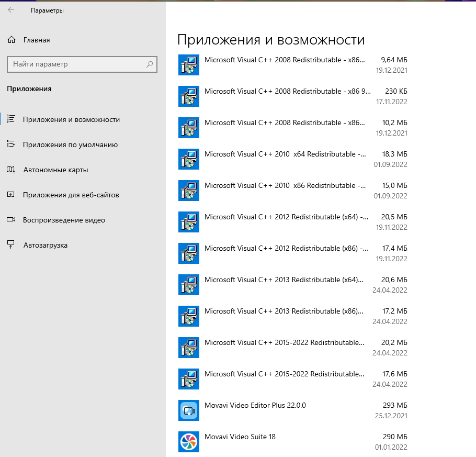Click icon of Visual C++ 2010 x64 Redistributable
The width and height of the screenshot is (476, 457).
coord(189,159)
